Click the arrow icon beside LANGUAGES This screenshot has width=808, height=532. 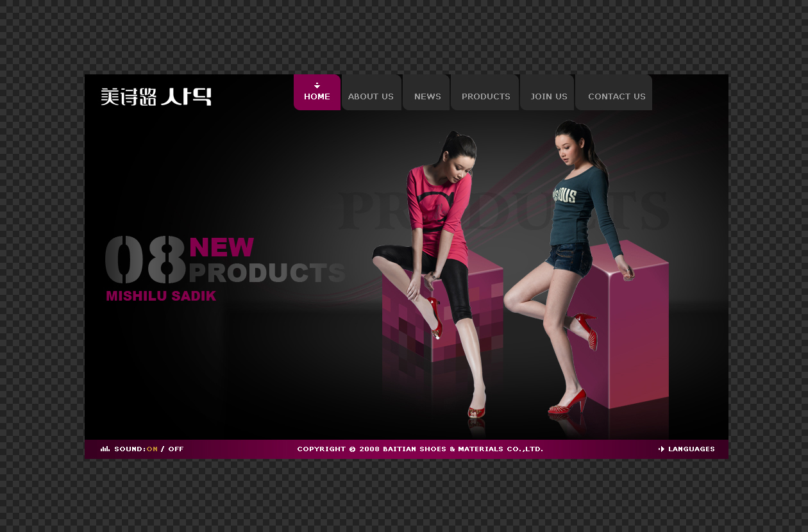click(661, 449)
